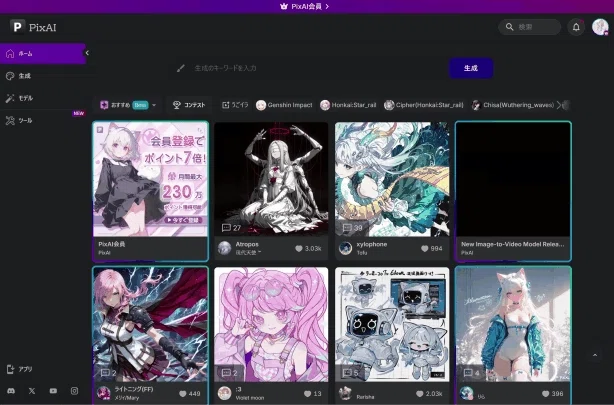This screenshot has width=614, height=405.
Task: Open comments icon showing 4
Action: 468,372
